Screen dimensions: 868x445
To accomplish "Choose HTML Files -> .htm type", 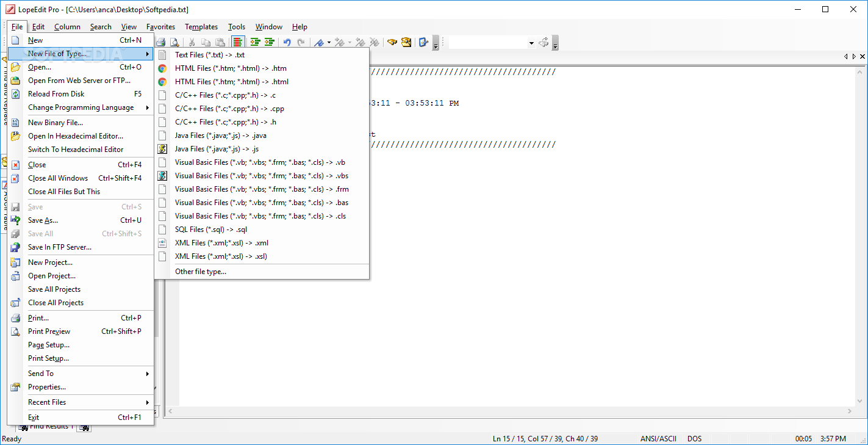I will coord(262,68).
